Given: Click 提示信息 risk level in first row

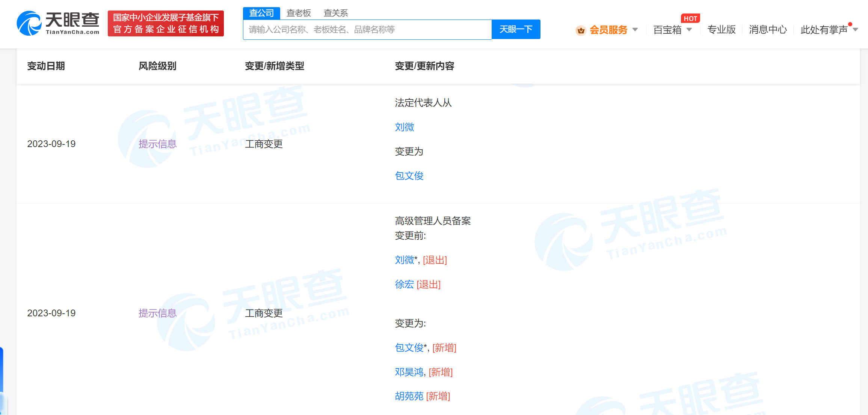Looking at the screenshot, I should [157, 144].
